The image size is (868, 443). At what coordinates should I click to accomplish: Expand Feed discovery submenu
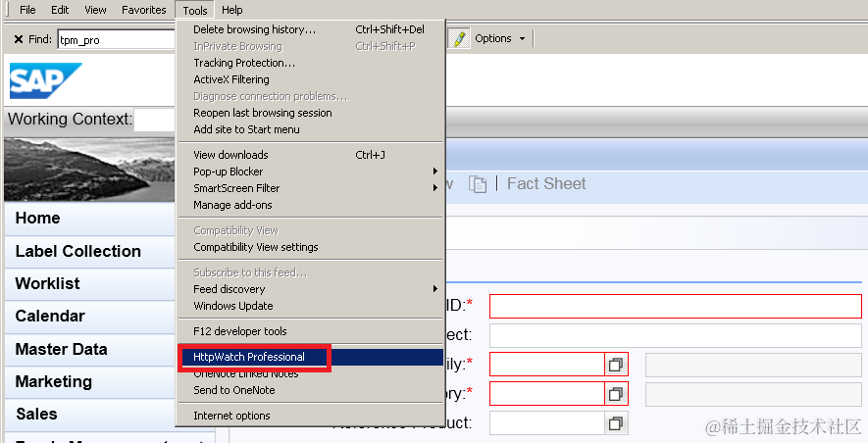coord(435,289)
